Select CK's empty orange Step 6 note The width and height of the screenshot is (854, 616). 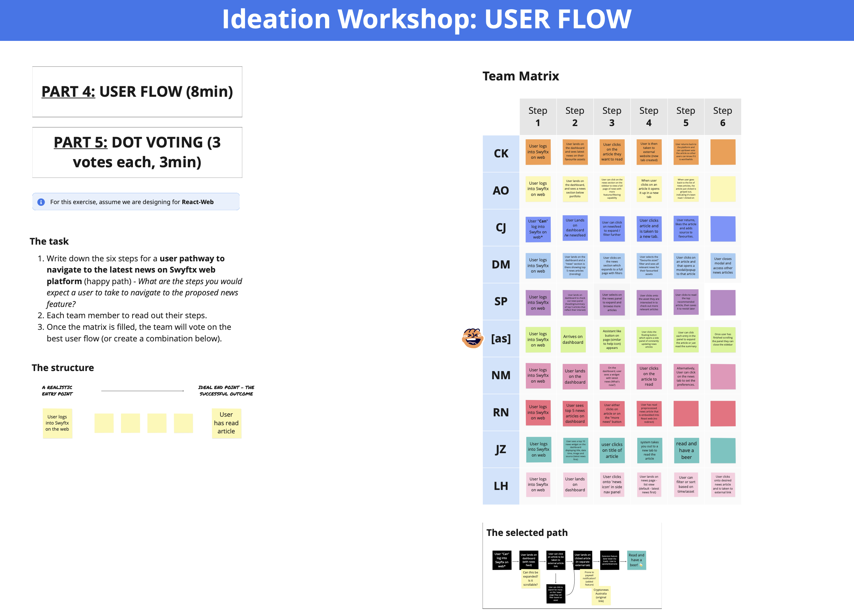click(722, 152)
